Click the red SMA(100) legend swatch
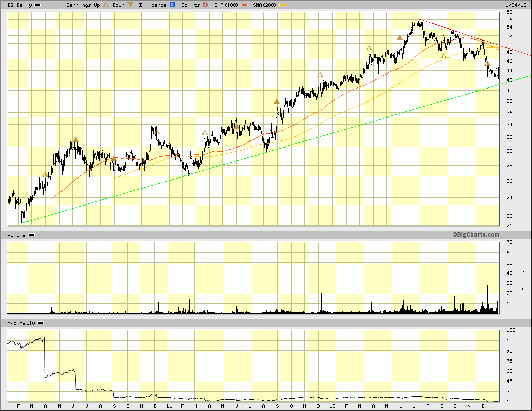Image resolution: width=532 pixels, height=411 pixels. tap(245, 5)
